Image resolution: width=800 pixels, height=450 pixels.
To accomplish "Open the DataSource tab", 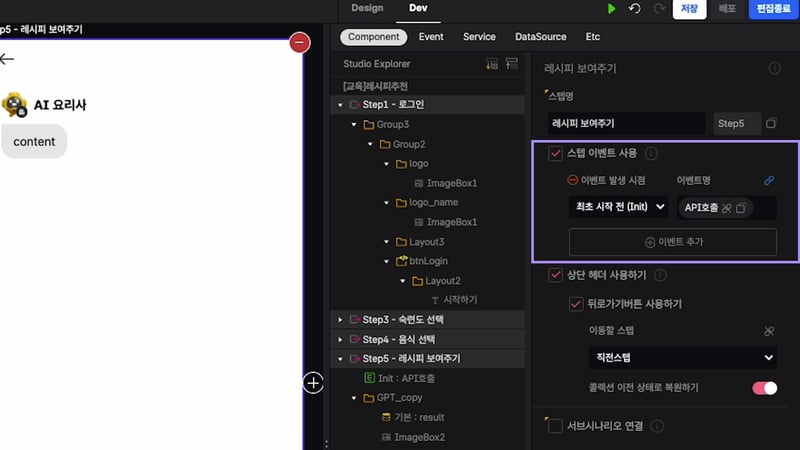I will point(540,37).
